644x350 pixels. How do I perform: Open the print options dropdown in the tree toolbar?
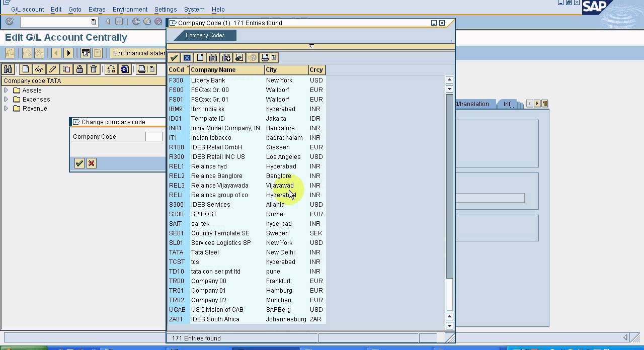pos(152,69)
